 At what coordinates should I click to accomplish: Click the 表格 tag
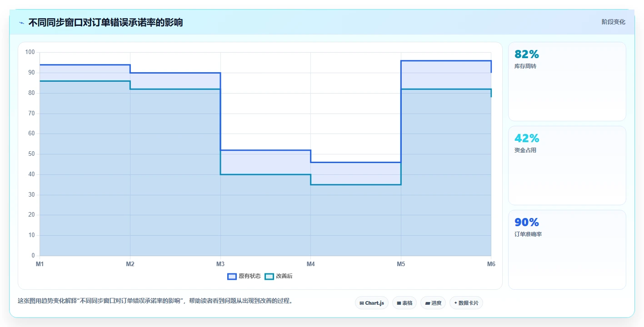[x=404, y=303]
